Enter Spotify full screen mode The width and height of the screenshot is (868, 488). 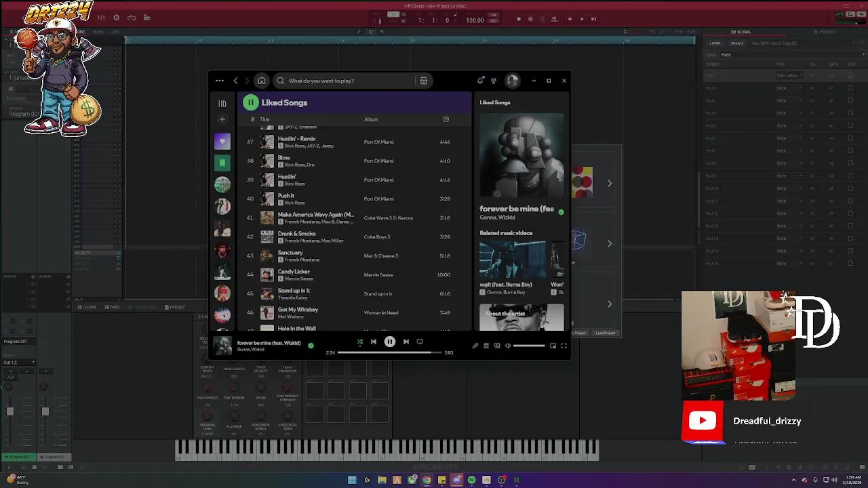point(564,346)
